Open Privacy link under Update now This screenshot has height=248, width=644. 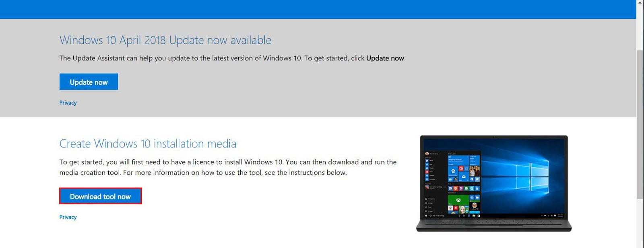[68, 103]
